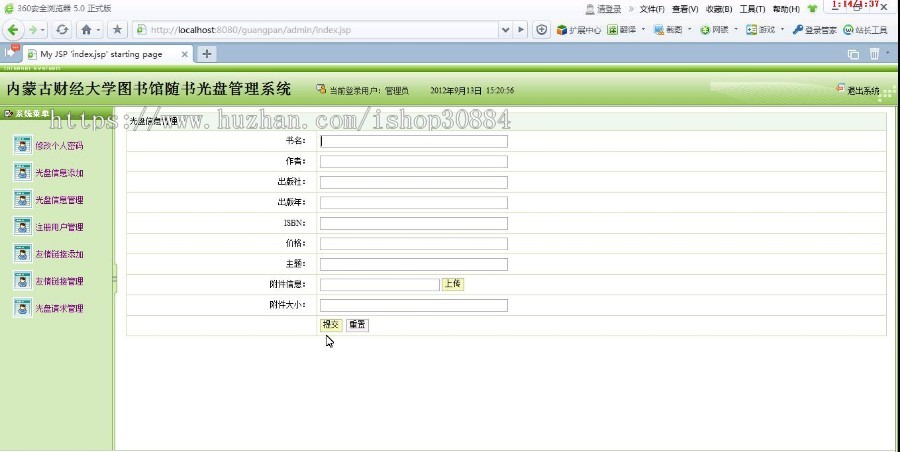Screen dimensions: 900x452
Task: Bookmark page with the star icon
Action: [x=117, y=29]
